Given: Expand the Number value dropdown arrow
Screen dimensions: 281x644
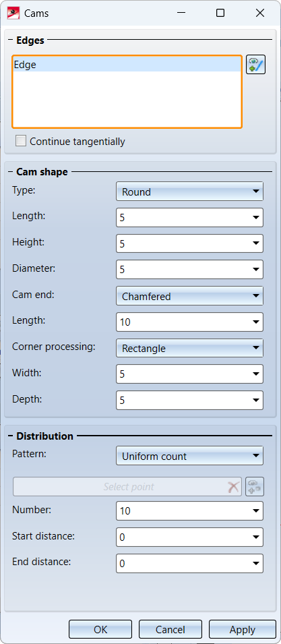Looking at the screenshot, I should 255,511.
